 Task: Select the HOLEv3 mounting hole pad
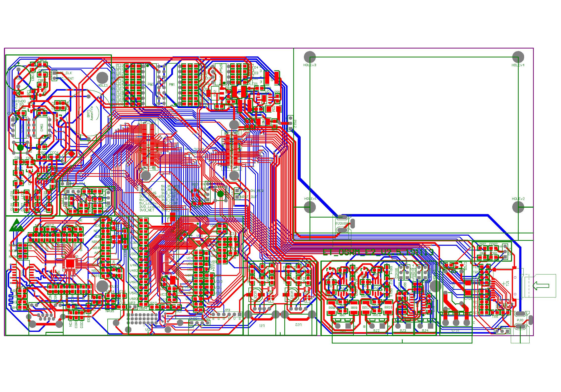click(x=310, y=57)
